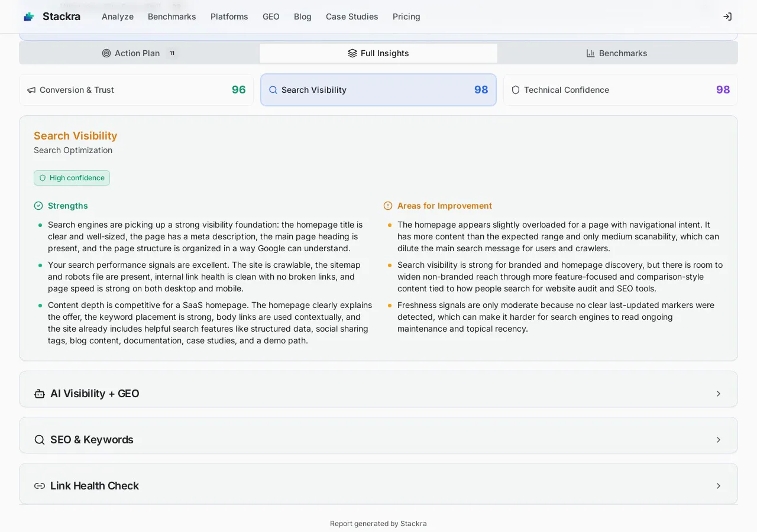
Task: Click the 'Search engines are picking up' bullet
Action: coord(205,236)
